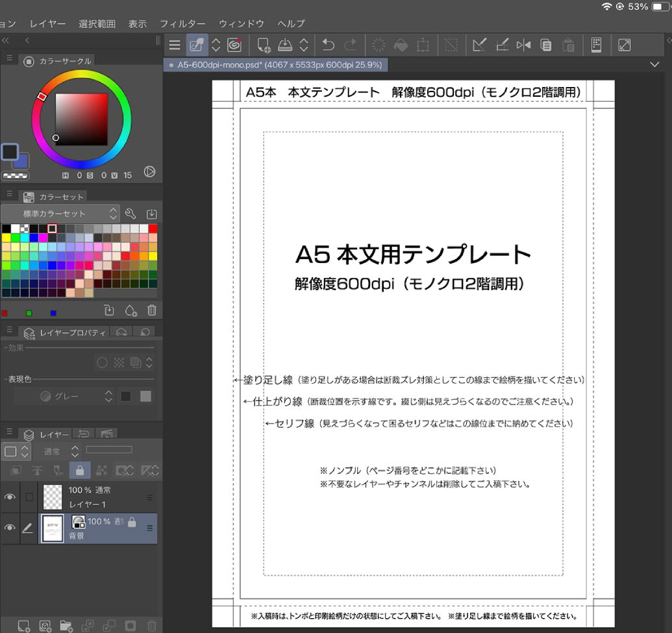Open the 通常 blending mode dropdown

coord(61,451)
